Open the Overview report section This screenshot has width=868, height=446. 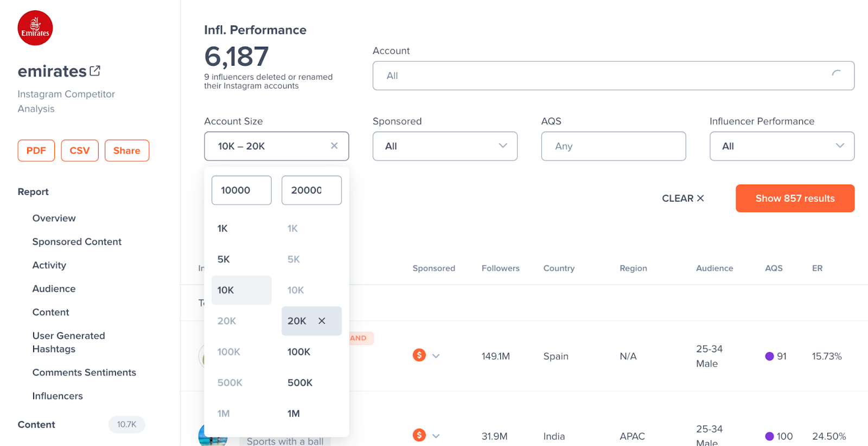click(x=54, y=218)
